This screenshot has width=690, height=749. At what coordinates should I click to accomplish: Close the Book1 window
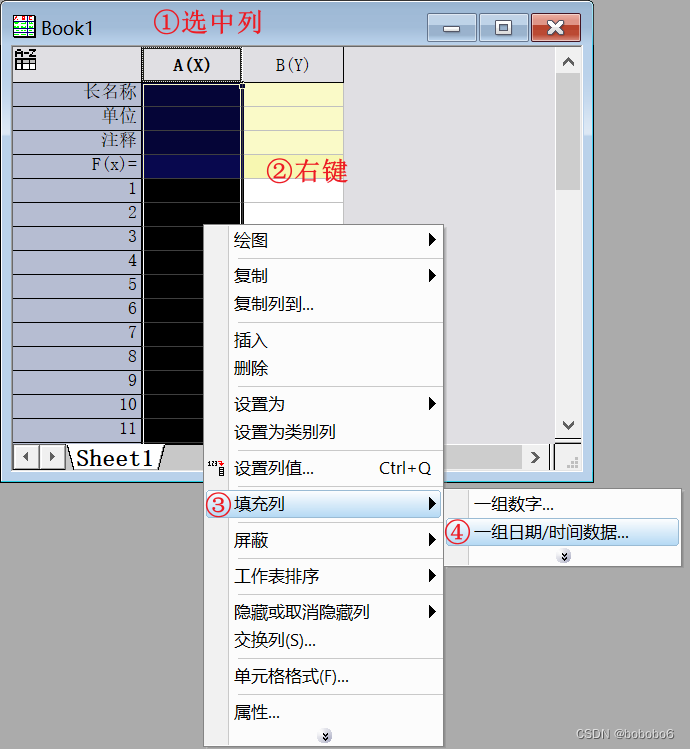click(x=556, y=28)
